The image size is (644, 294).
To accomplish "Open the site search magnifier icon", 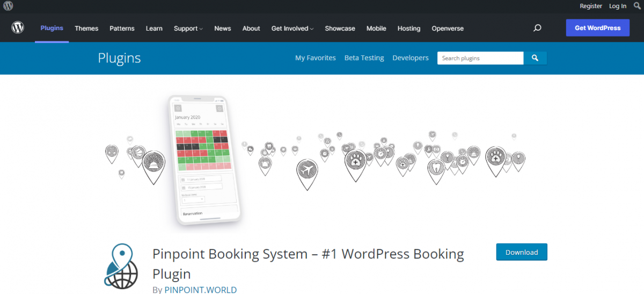I will pos(537,28).
